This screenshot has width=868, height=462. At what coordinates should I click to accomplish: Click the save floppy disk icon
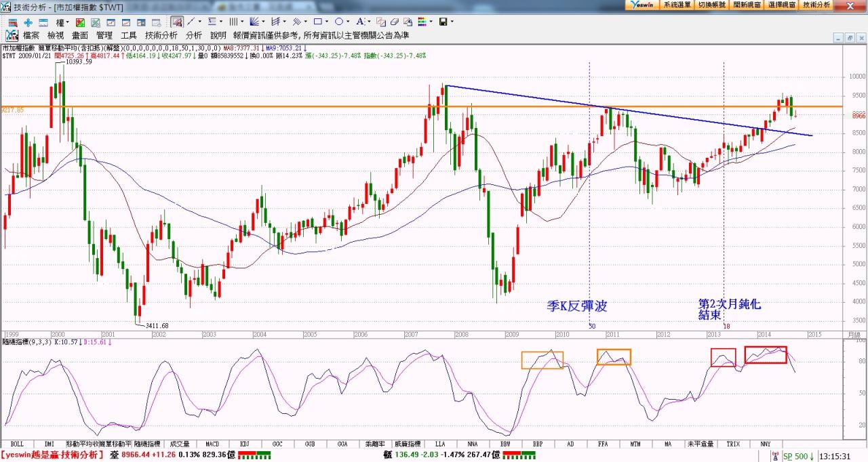pyautogui.click(x=443, y=22)
